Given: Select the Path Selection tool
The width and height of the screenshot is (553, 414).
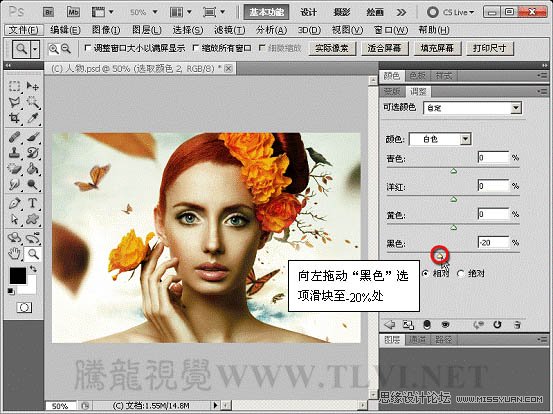Looking at the screenshot, I should tap(14, 219).
